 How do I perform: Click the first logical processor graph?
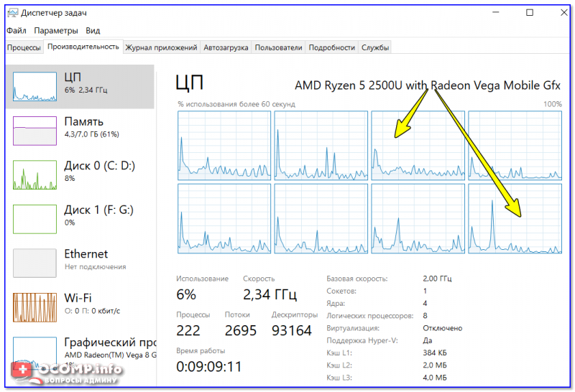click(x=224, y=146)
